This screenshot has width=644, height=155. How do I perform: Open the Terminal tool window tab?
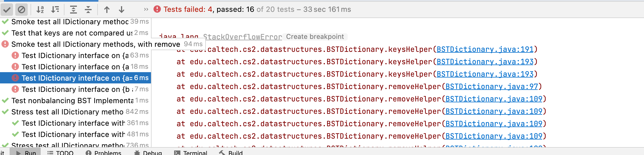click(x=191, y=152)
